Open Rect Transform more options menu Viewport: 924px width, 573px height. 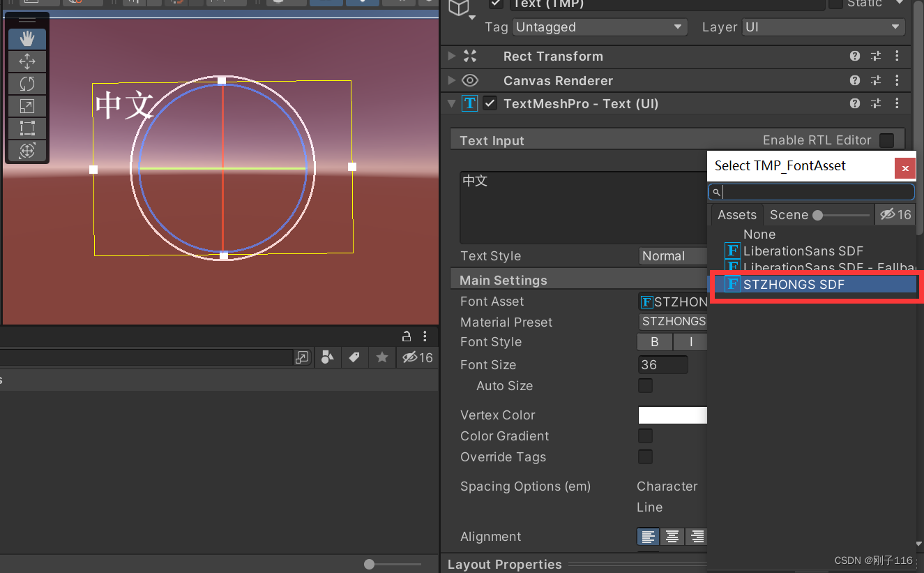pyautogui.click(x=898, y=57)
